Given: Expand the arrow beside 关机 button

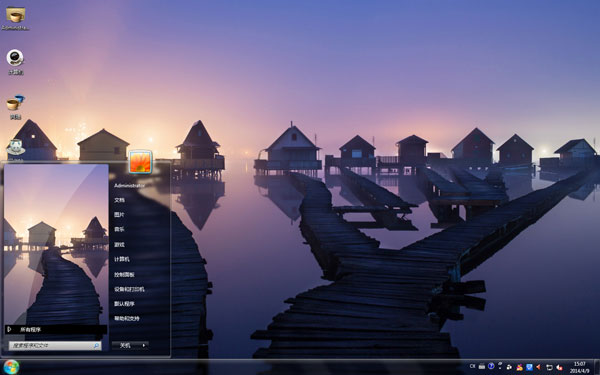Looking at the screenshot, I should (144, 345).
